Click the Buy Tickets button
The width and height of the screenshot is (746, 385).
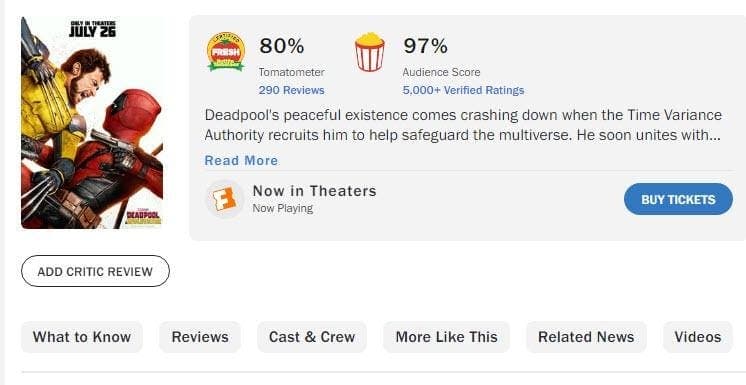click(678, 199)
